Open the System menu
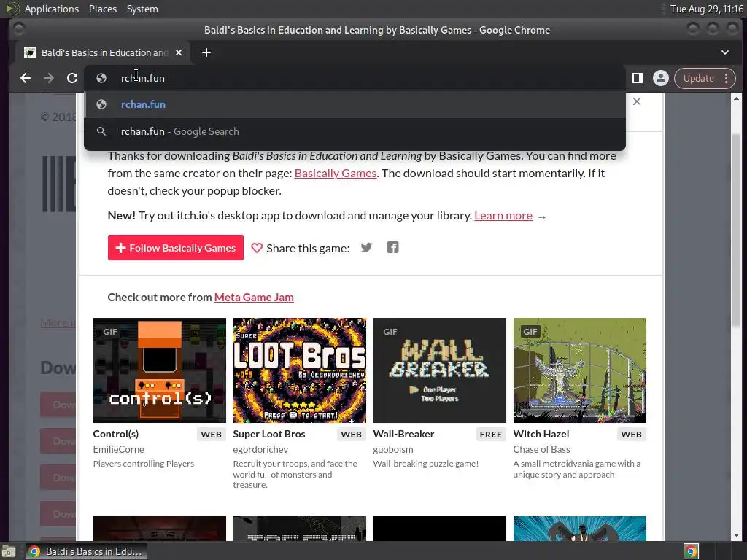The height and width of the screenshot is (560, 747). (x=142, y=9)
